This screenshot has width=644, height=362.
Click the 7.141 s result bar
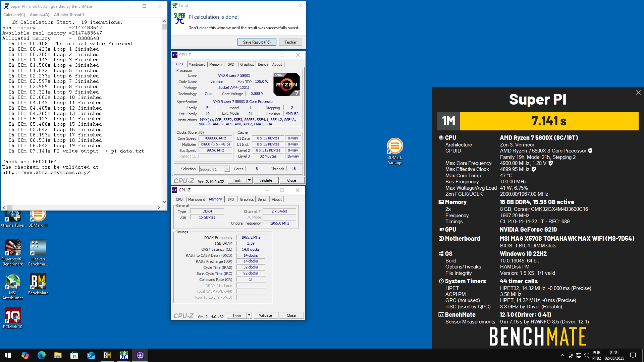click(x=549, y=121)
